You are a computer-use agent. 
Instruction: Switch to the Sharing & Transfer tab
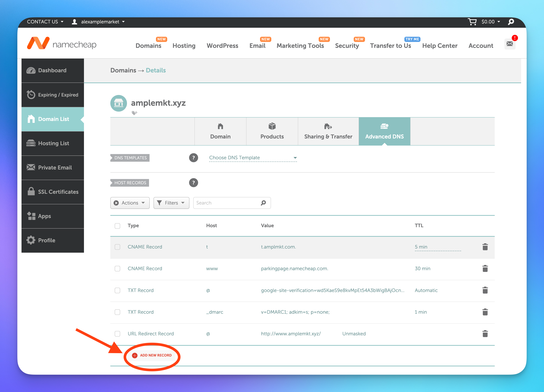(328, 131)
